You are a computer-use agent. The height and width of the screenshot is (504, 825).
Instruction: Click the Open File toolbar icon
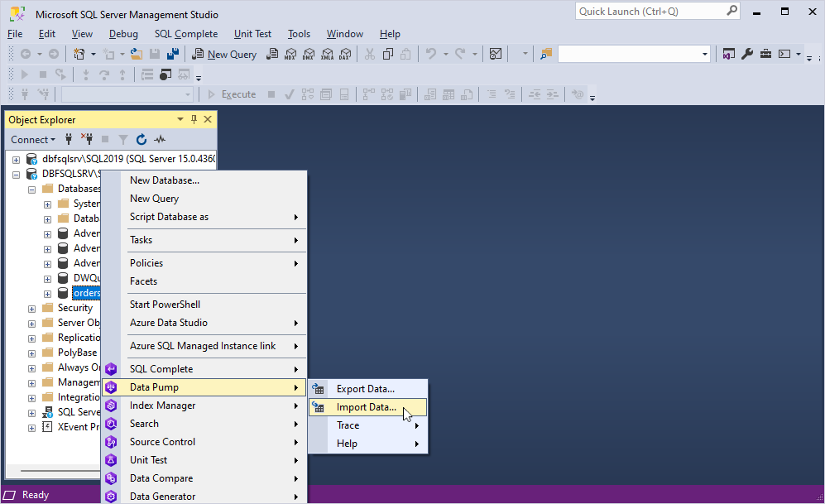pos(137,54)
